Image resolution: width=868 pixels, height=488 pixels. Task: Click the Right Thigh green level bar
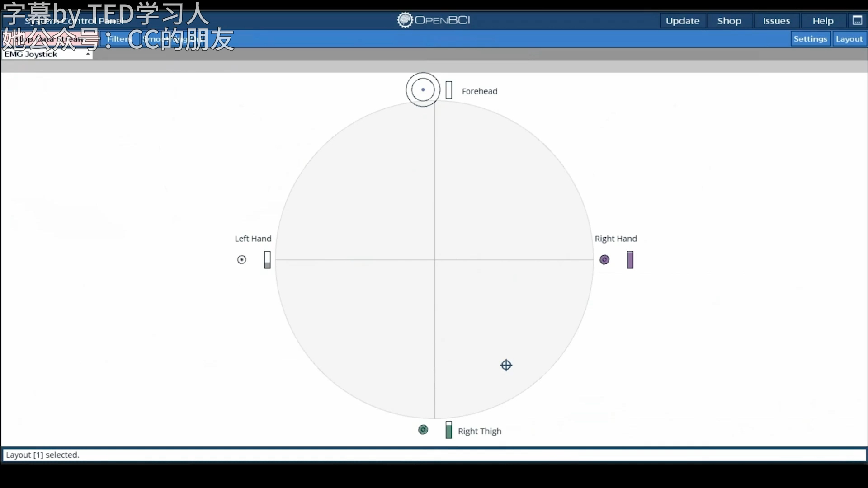[x=449, y=430]
